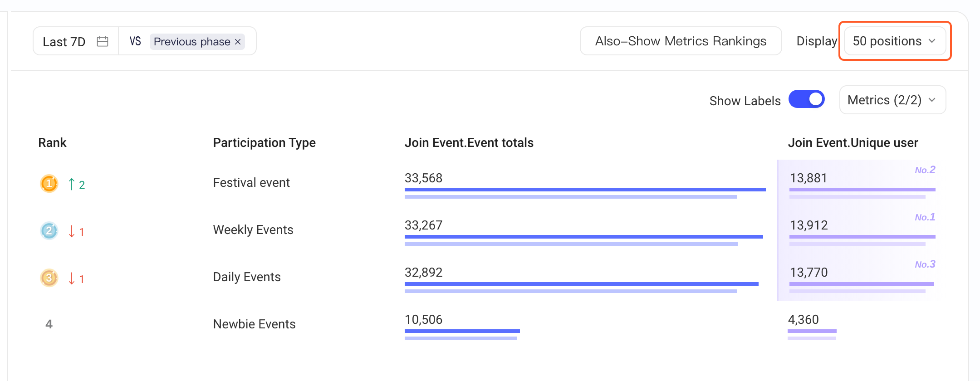Open the calendar date picker icon
The height and width of the screenshot is (381, 980).
(103, 41)
